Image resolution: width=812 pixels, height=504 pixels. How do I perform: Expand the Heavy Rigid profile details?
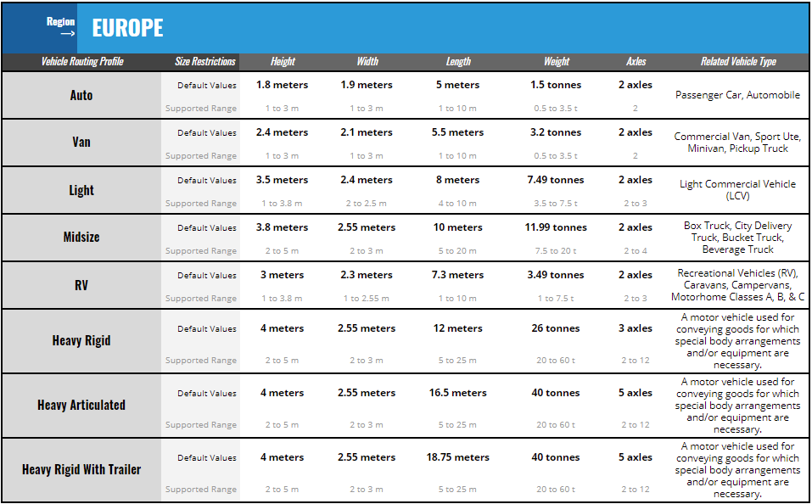tap(81, 340)
